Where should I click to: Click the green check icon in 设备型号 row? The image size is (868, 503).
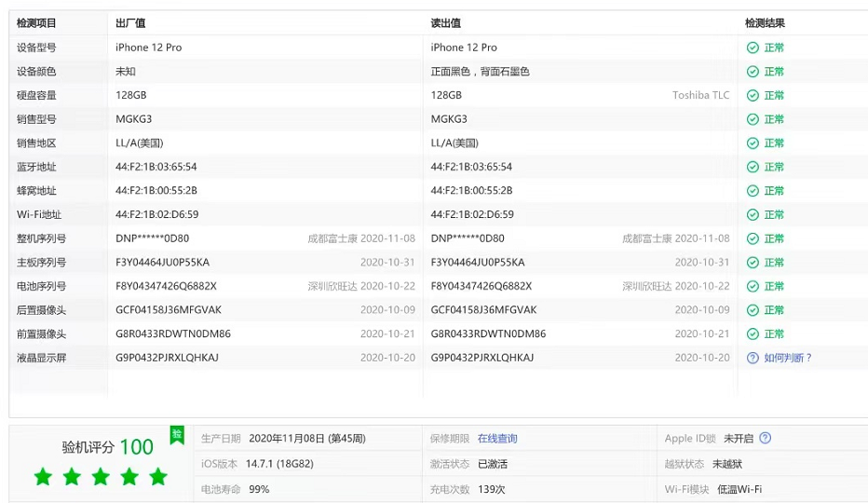[x=753, y=48]
